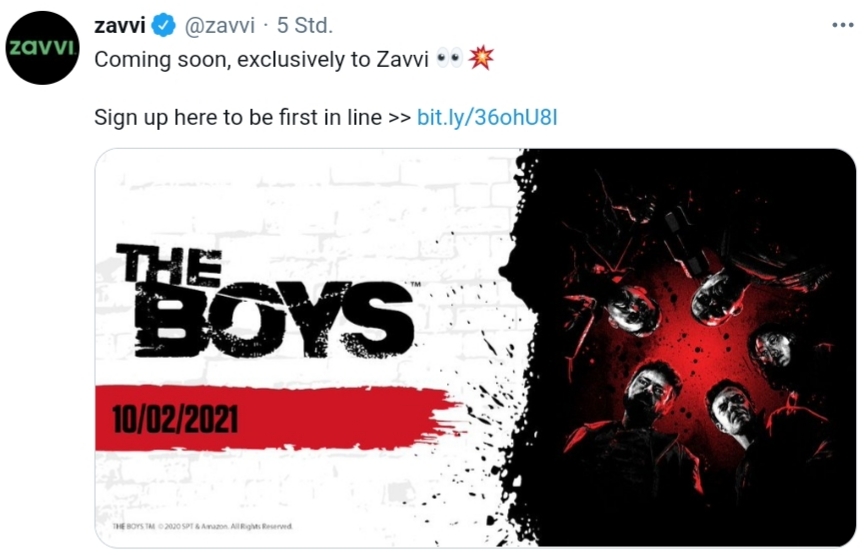
Task: Open the tweet's more options menu
Action: (x=842, y=24)
